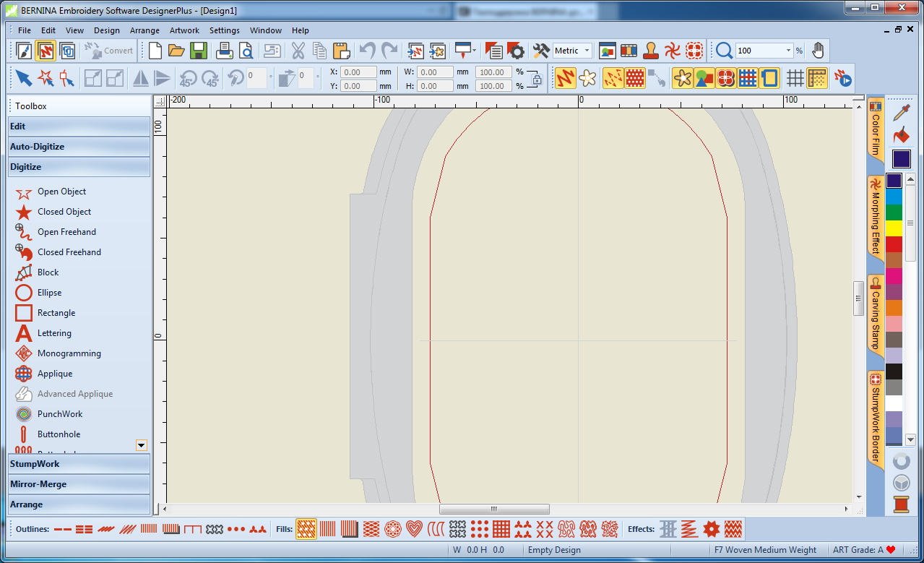The height and width of the screenshot is (563, 924).
Task: Open the Color Film side tab
Action: coord(875,130)
